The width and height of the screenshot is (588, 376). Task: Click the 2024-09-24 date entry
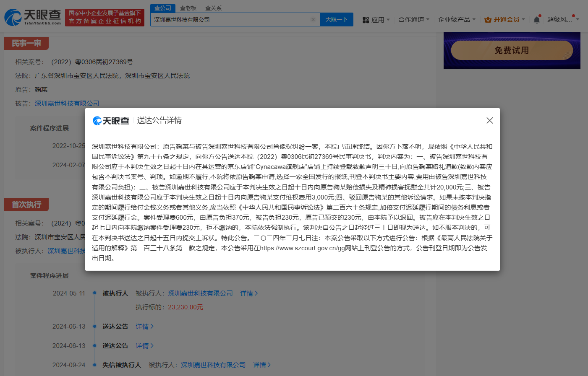(69, 365)
